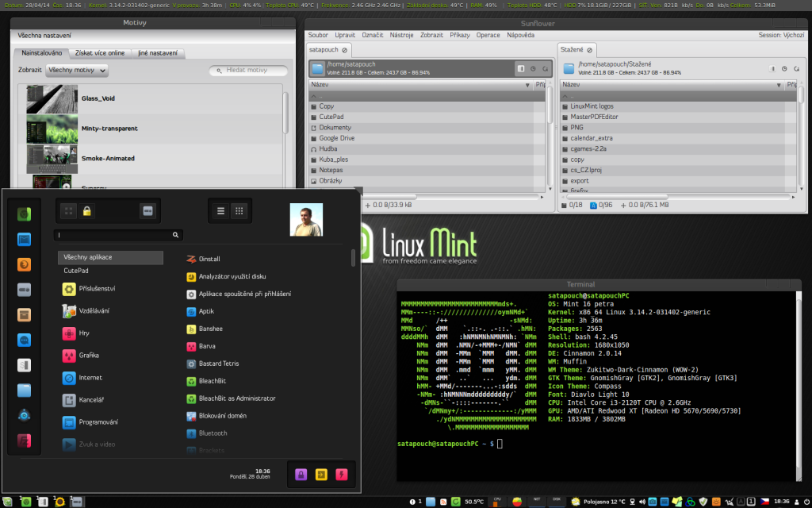The image size is (812, 508).
Task: Switch to the Získat více online tab
Action: 100,53
